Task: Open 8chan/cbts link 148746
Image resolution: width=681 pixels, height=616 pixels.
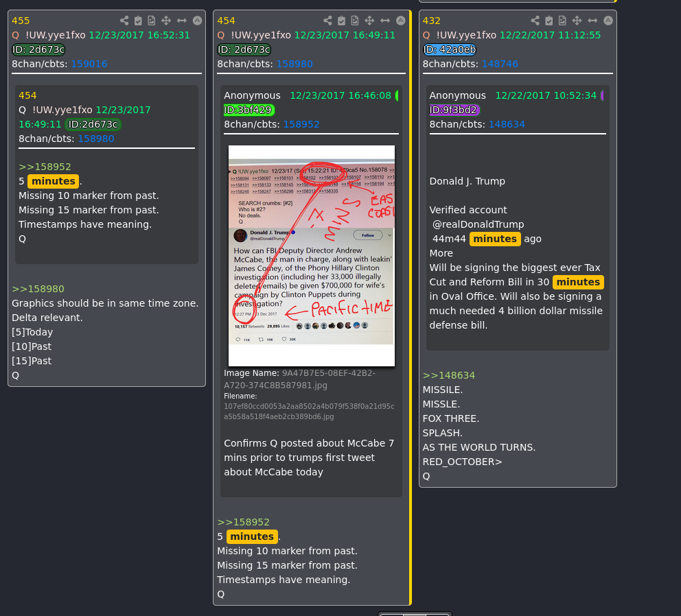Action: (x=500, y=64)
